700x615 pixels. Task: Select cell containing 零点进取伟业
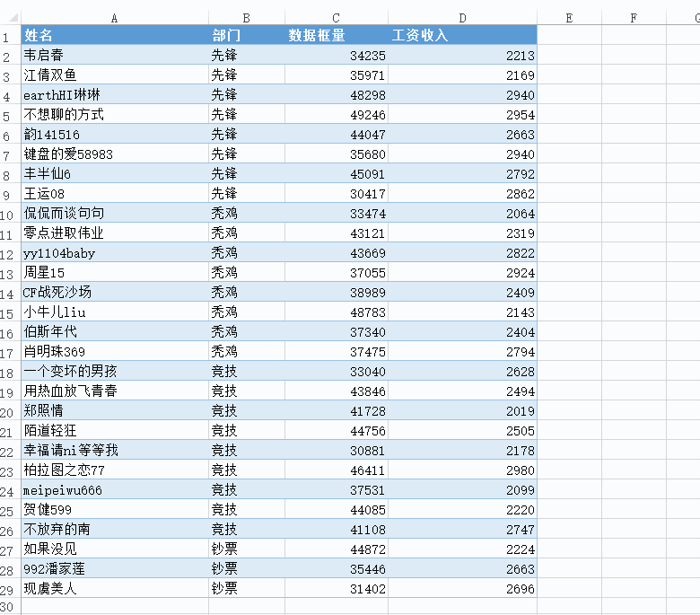click(x=115, y=233)
